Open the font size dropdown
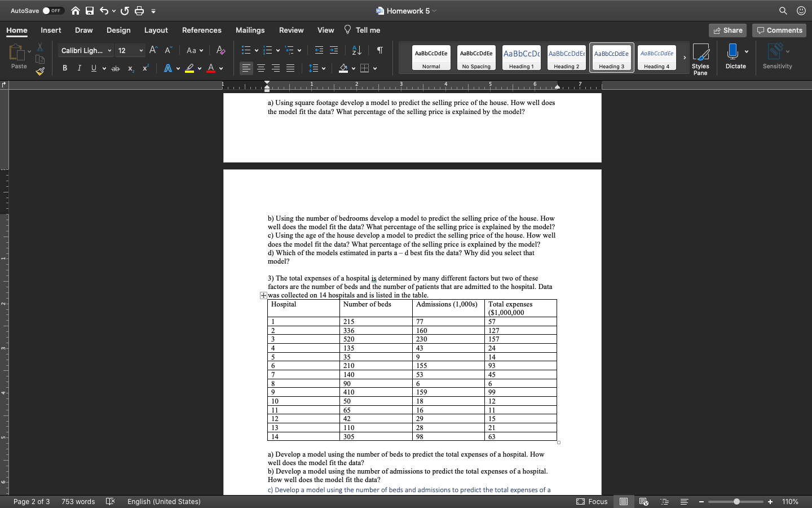 [x=130, y=50]
